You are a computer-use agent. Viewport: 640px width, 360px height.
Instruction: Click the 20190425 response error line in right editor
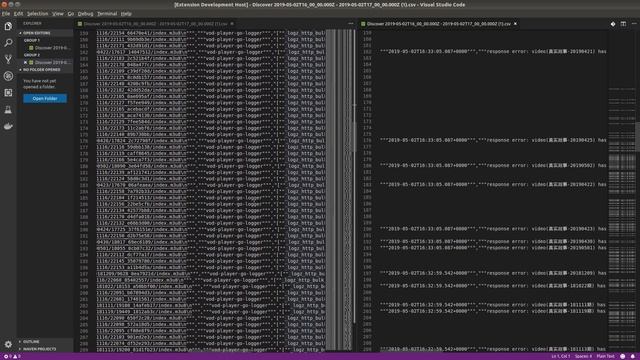(493, 140)
